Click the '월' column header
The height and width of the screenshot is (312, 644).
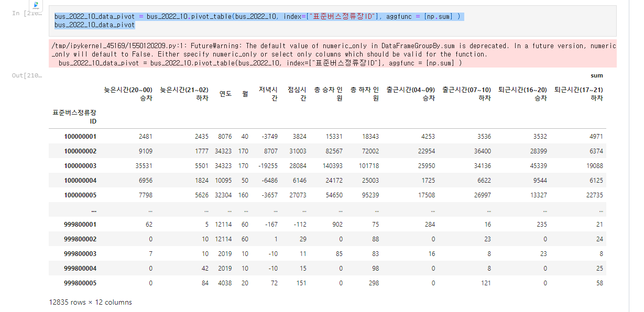245,94
